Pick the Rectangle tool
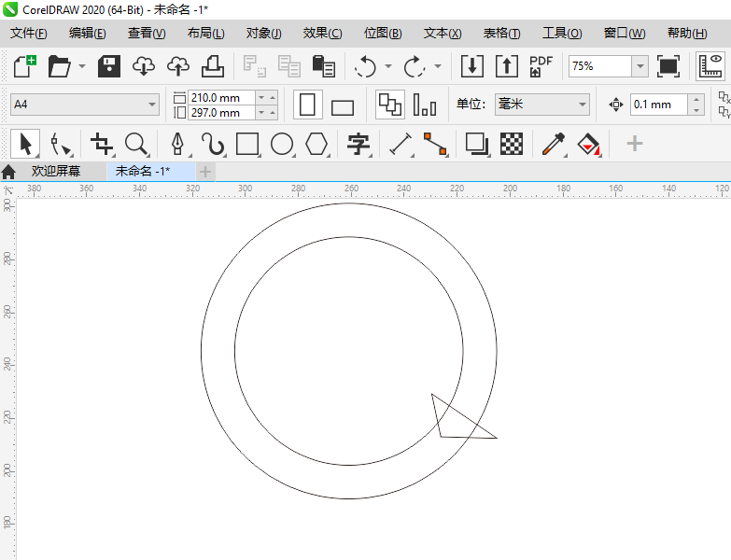The width and height of the screenshot is (731, 560). (x=247, y=144)
